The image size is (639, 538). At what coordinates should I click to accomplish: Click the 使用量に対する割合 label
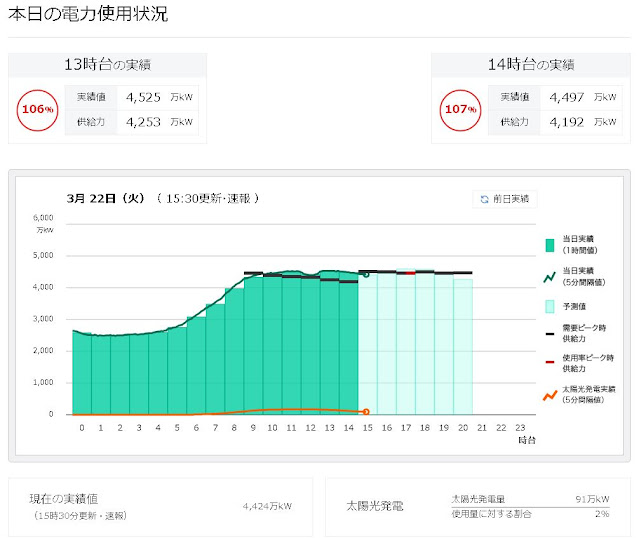click(x=491, y=514)
